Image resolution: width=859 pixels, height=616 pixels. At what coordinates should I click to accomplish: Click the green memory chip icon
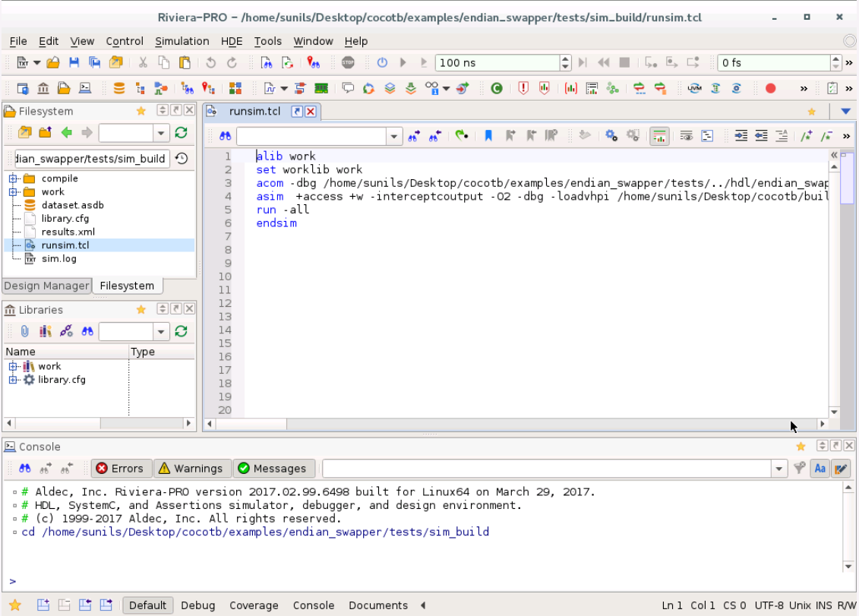[321, 88]
